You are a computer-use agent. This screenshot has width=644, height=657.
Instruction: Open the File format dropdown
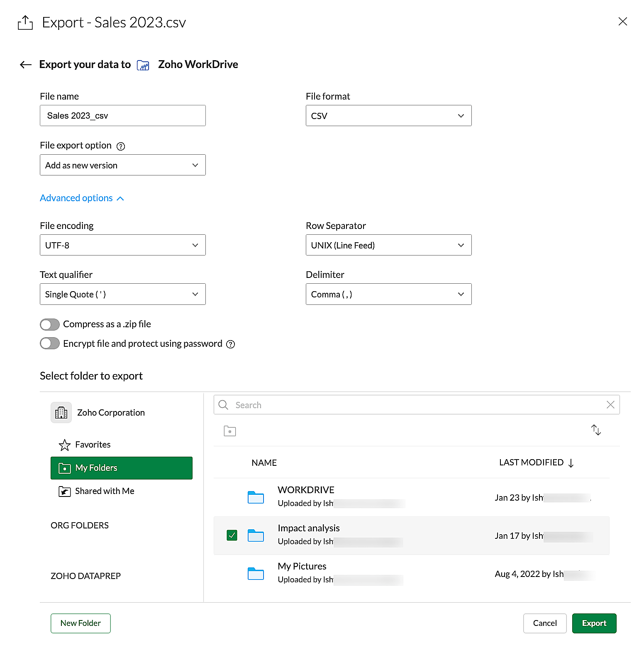388,116
